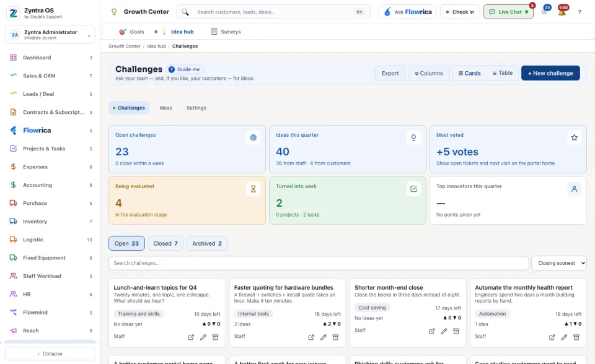This screenshot has height=364, width=595.
Task: Open the Expenses module icon
Action: pyautogui.click(x=13, y=167)
